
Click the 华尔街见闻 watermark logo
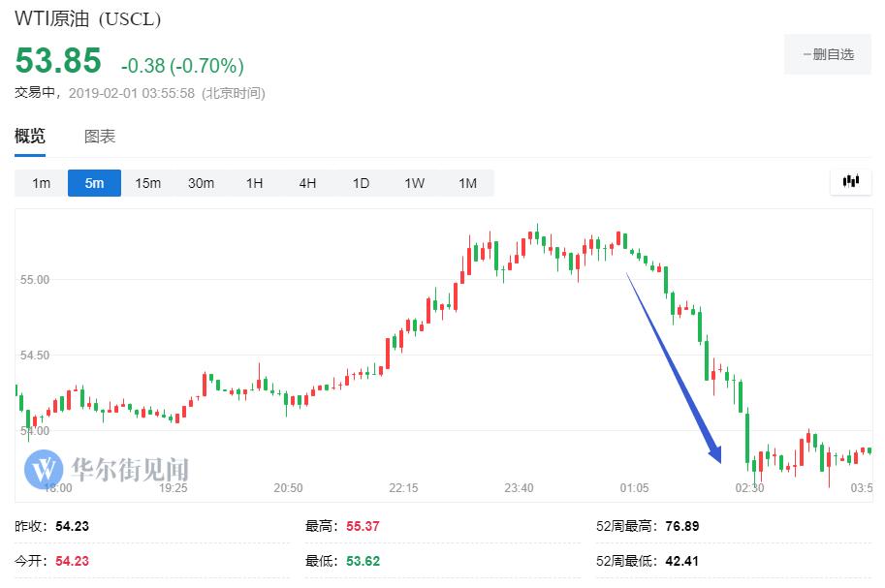click(107, 470)
